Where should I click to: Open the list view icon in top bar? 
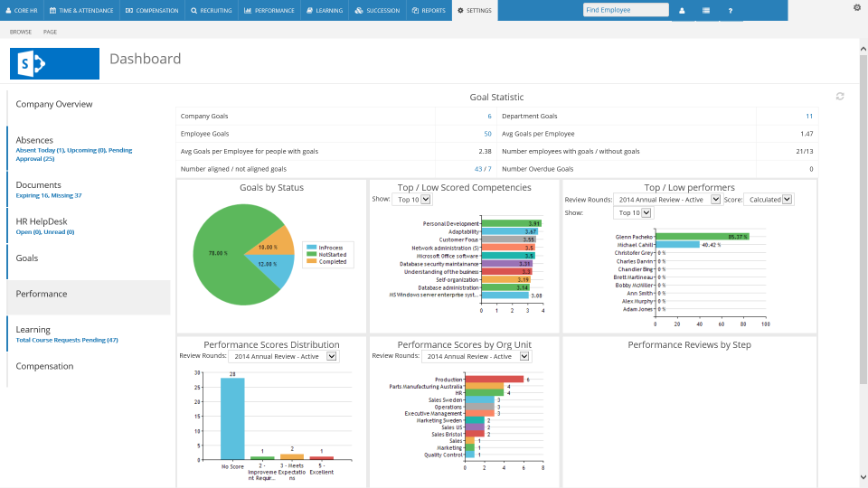click(706, 11)
